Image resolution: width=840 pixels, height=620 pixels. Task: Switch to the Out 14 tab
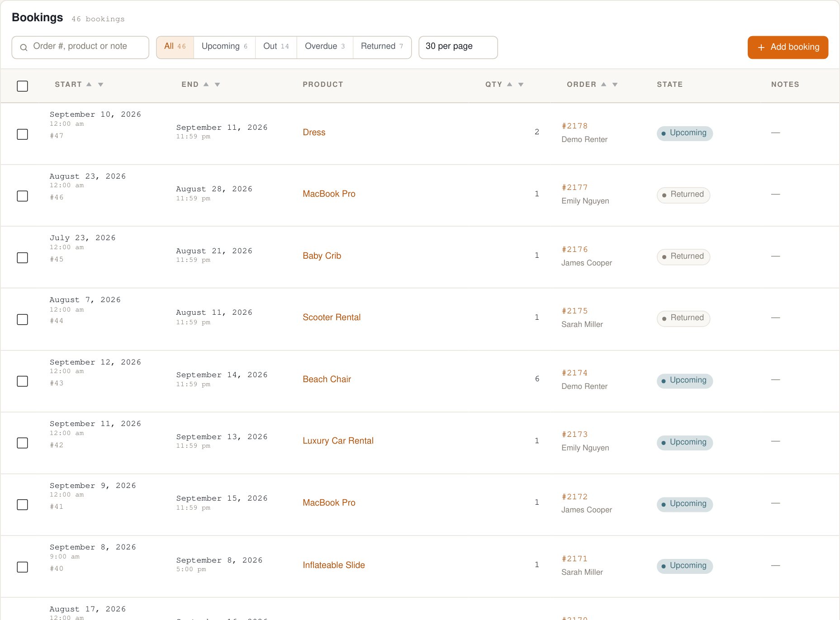[276, 47]
